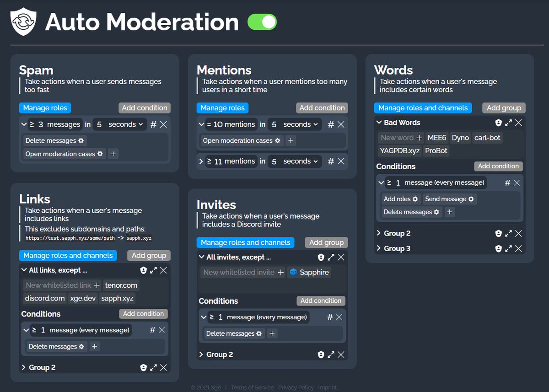Viewport: 549px width, 392px height.
Task: Open seconds dropdown for 11 mentions condition
Action: [x=295, y=161]
